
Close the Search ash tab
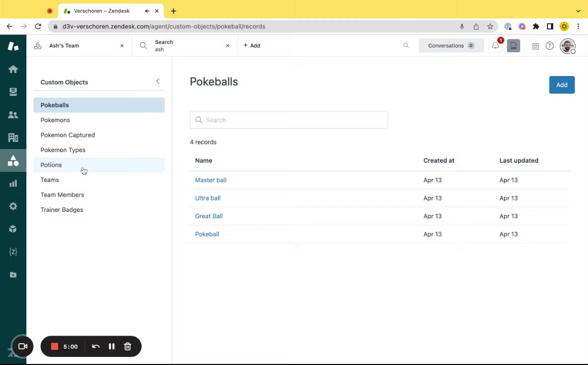point(228,46)
